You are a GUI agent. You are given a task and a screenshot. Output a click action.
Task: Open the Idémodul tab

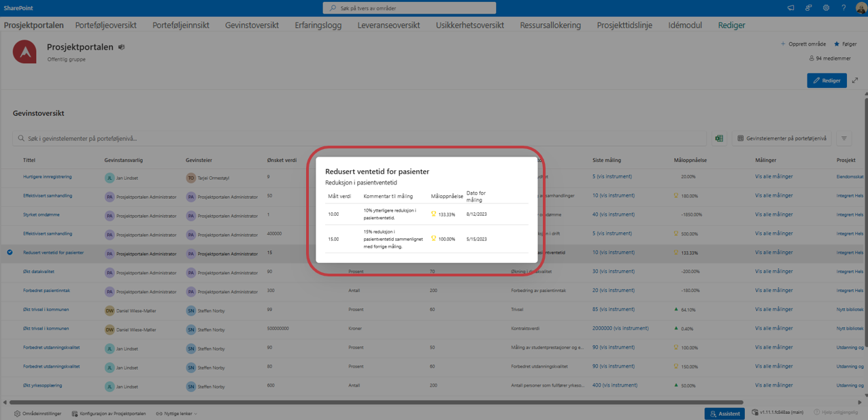pyautogui.click(x=685, y=25)
